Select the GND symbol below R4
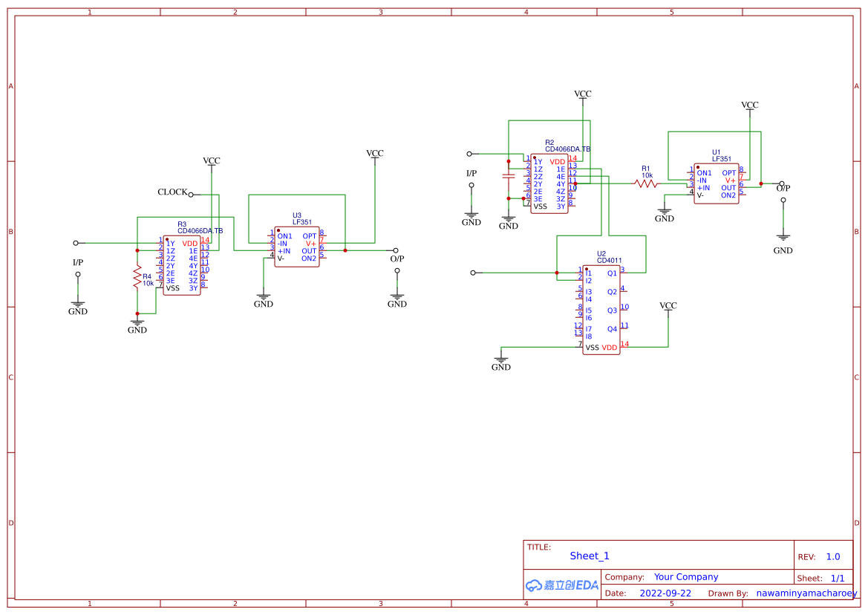This screenshot has width=868, height=615. pos(137,324)
